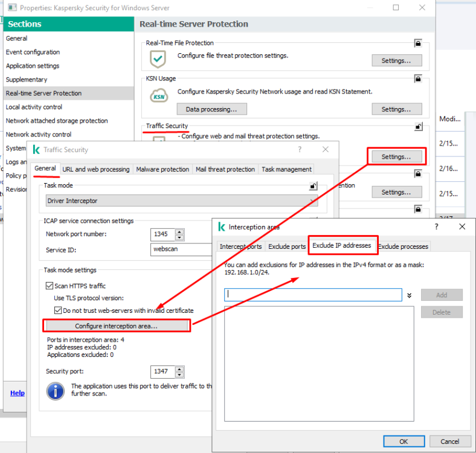
Task: Open Real-Time File Protection Settings
Action: (x=396, y=61)
